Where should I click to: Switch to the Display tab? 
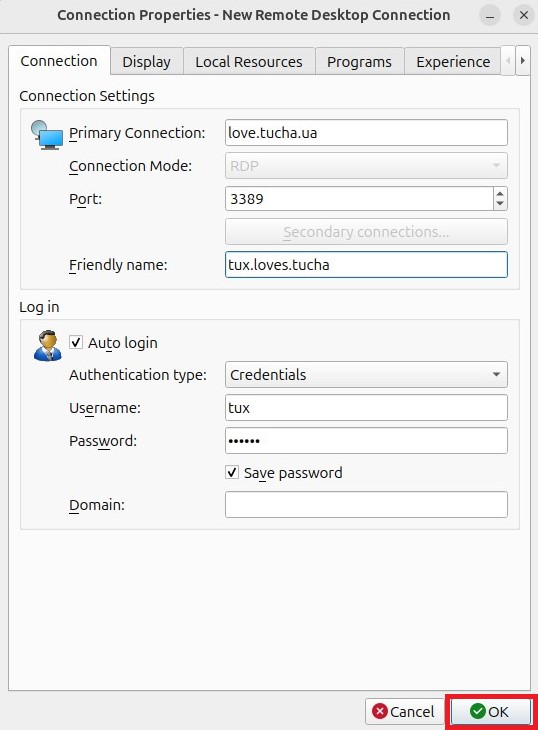(146, 62)
